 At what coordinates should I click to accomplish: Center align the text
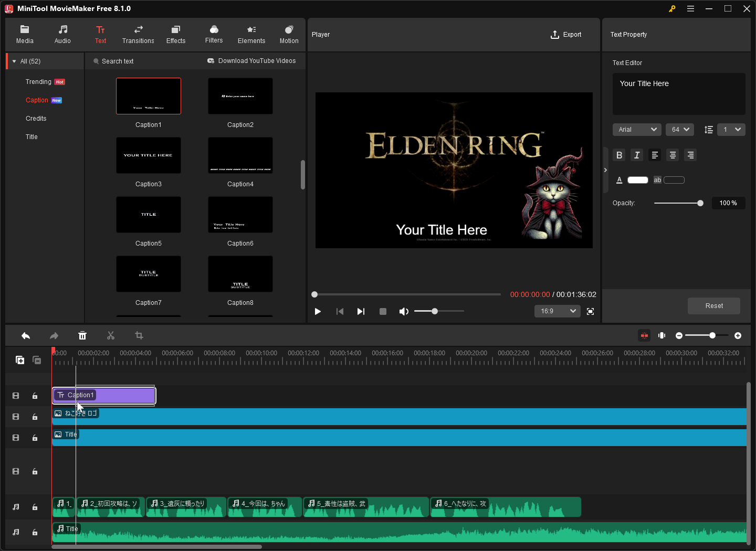[673, 155]
